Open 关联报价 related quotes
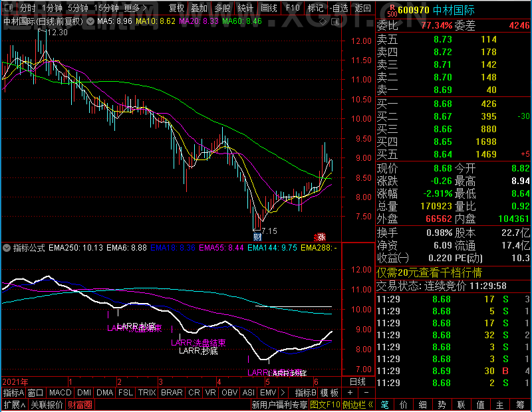Viewport: 532px width, 412px height. click(47, 405)
